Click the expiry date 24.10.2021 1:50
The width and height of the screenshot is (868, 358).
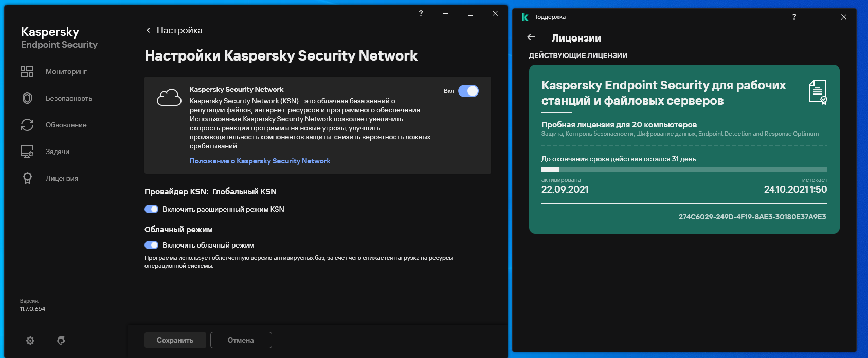tap(795, 189)
